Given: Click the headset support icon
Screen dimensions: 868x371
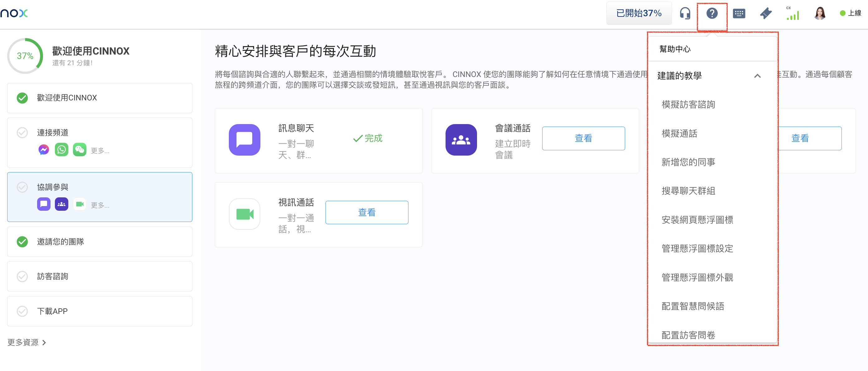Looking at the screenshot, I should click(685, 13).
